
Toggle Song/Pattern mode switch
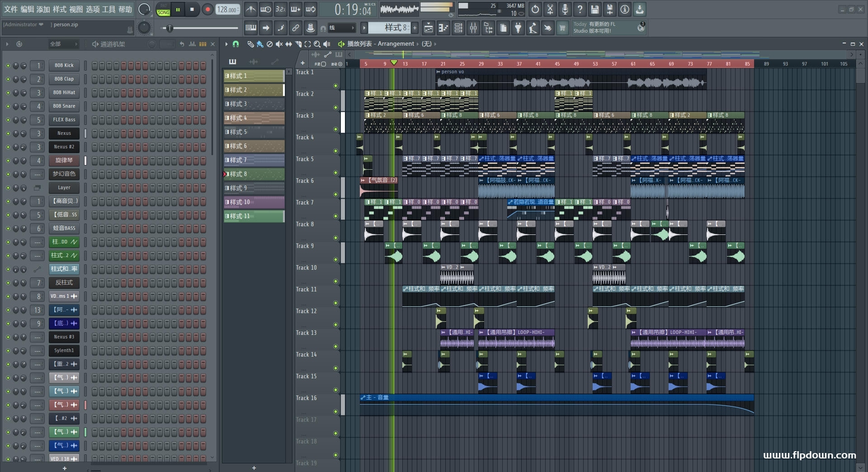pyautogui.click(x=163, y=10)
